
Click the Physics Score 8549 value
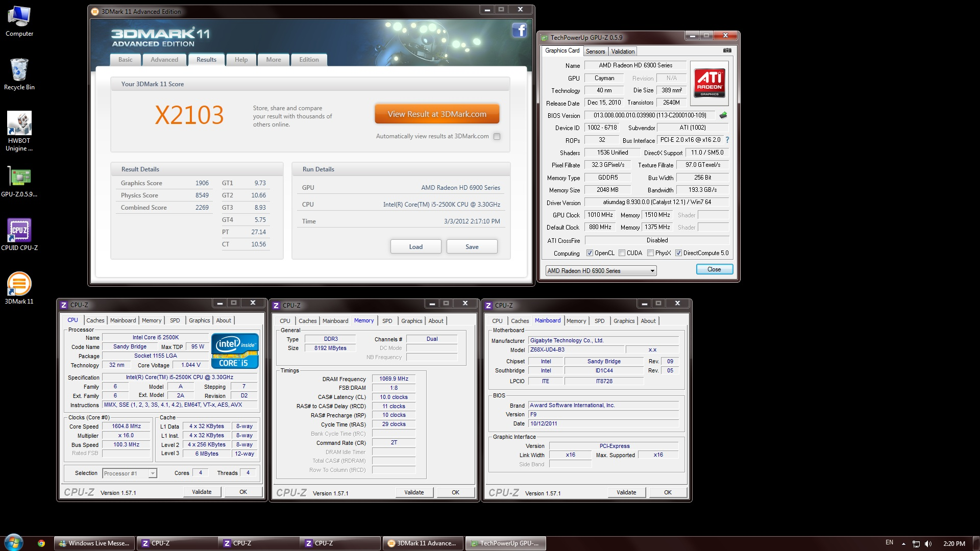tap(202, 195)
